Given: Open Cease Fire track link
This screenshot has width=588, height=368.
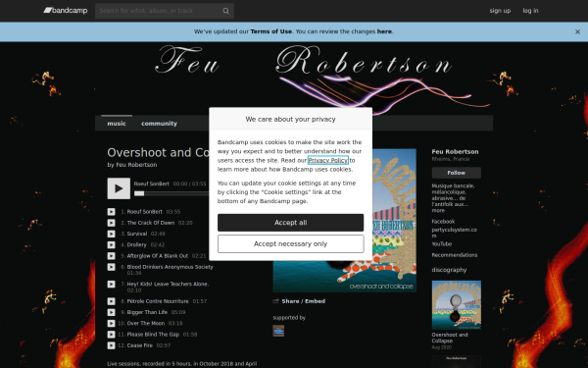Looking at the screenshot, I should click(140, 345).
